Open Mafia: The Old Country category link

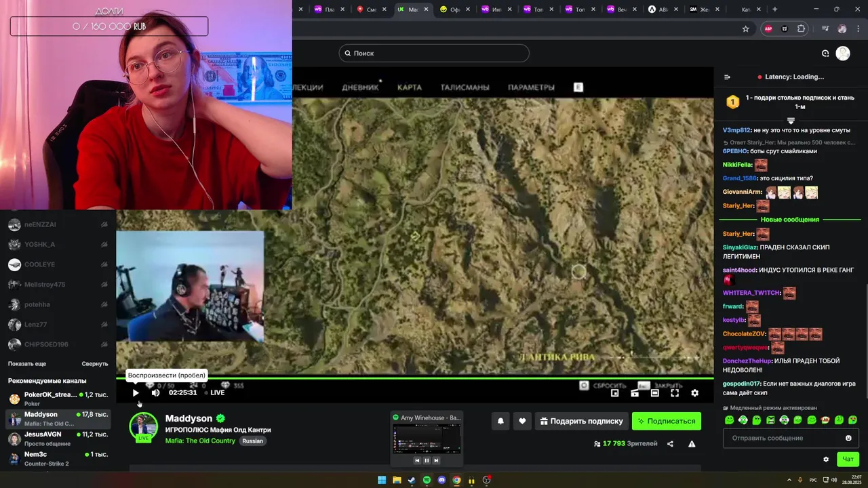tap(200, 441)
